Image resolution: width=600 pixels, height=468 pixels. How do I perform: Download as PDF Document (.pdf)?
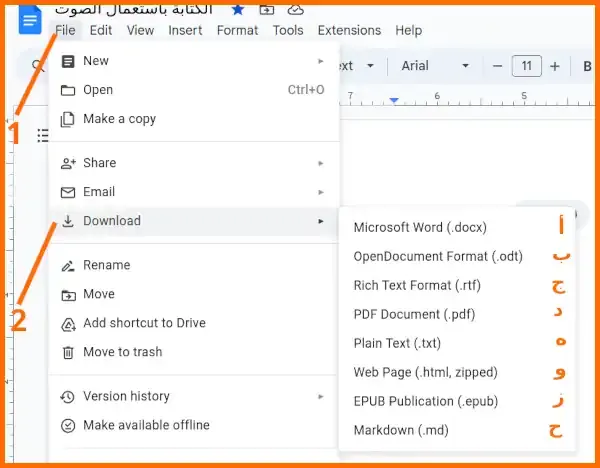pos(457,315)
